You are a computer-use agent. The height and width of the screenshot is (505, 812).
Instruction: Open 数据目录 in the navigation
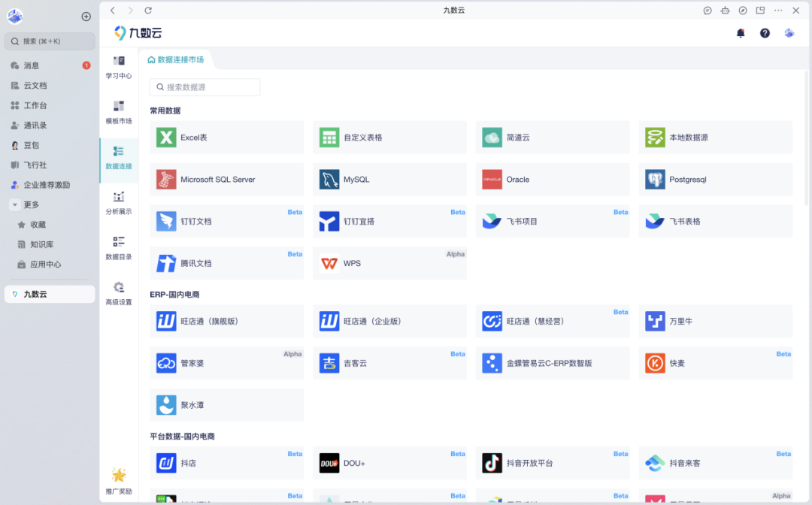[119, 248]
